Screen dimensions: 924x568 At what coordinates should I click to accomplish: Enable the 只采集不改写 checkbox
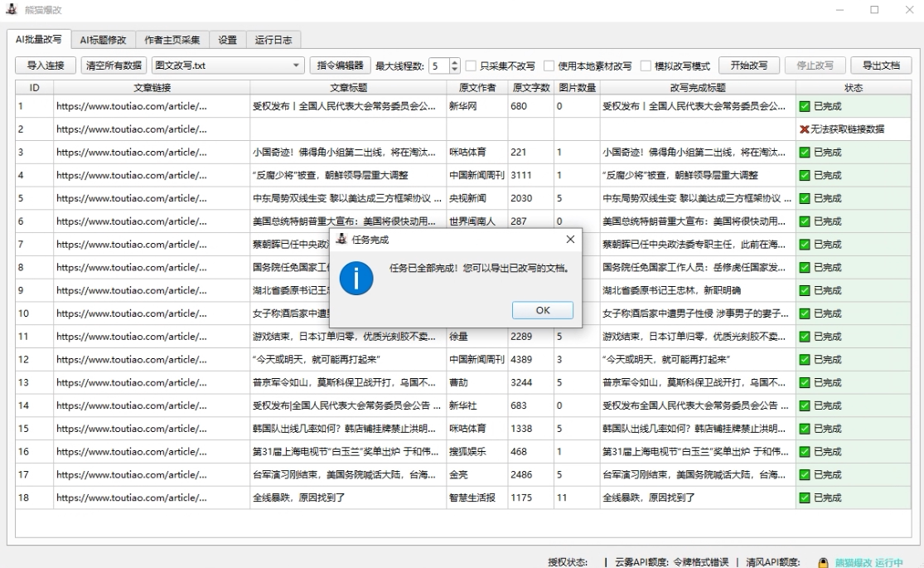coord(471,66)
